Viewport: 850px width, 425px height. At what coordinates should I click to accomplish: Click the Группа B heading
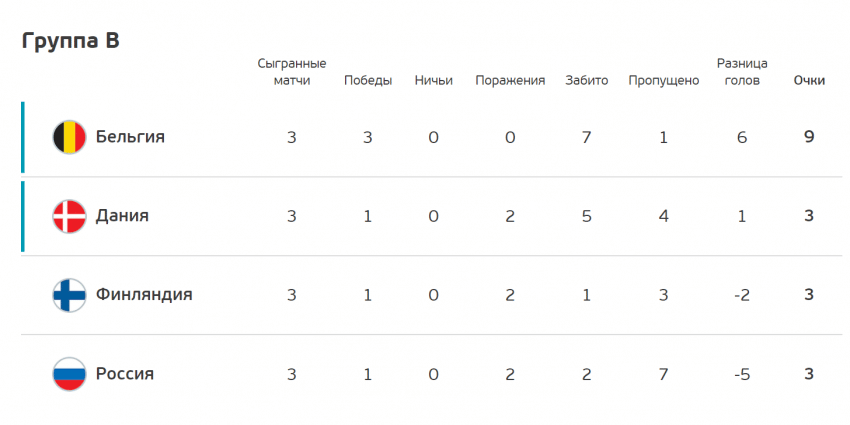[70, 41]
